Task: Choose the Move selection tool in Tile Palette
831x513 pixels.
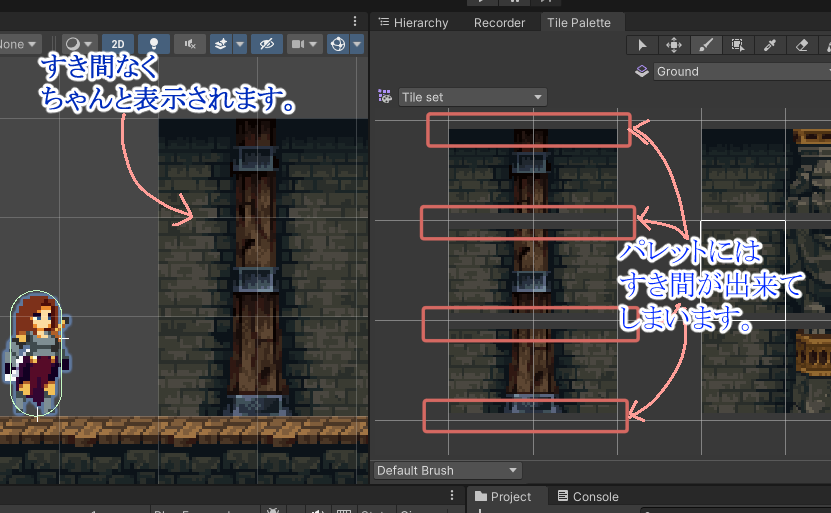Action: pyautogui.click(x=674, y=45)
